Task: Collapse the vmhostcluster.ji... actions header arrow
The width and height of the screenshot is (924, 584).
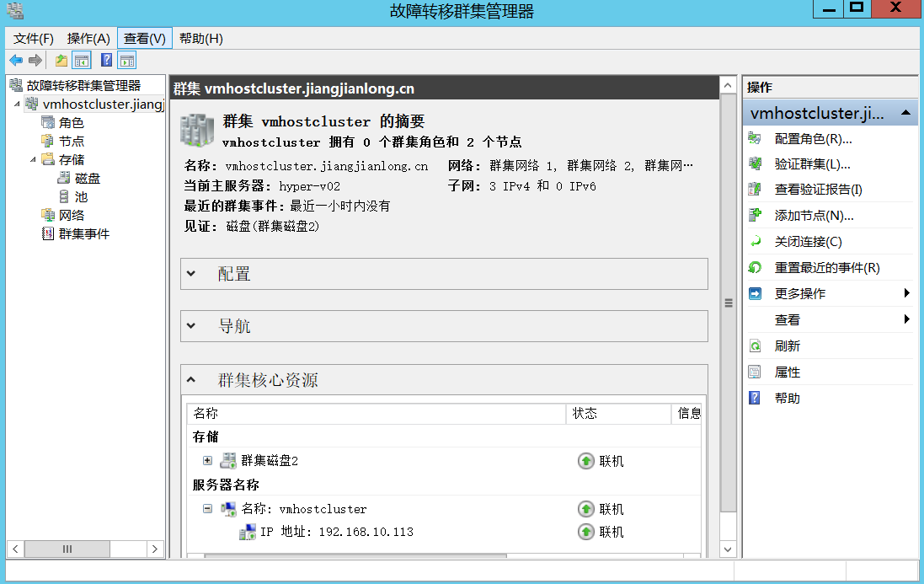Action: coord(905,113)
